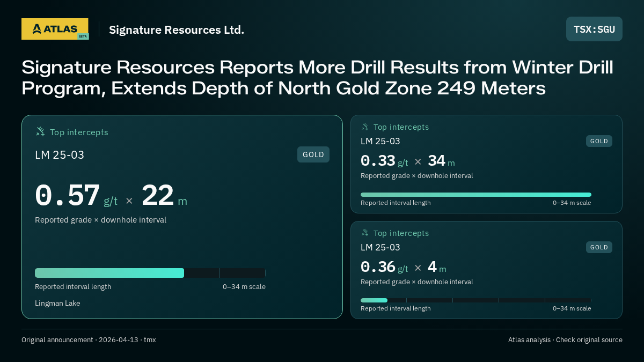Click the Atlas logo badge
Viewport: 644px width, 362px height.
click(x=55, y=29)
